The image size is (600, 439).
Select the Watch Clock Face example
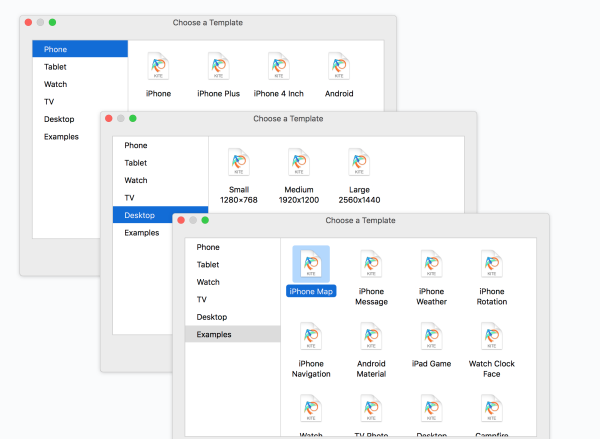(x=491, y=338)
